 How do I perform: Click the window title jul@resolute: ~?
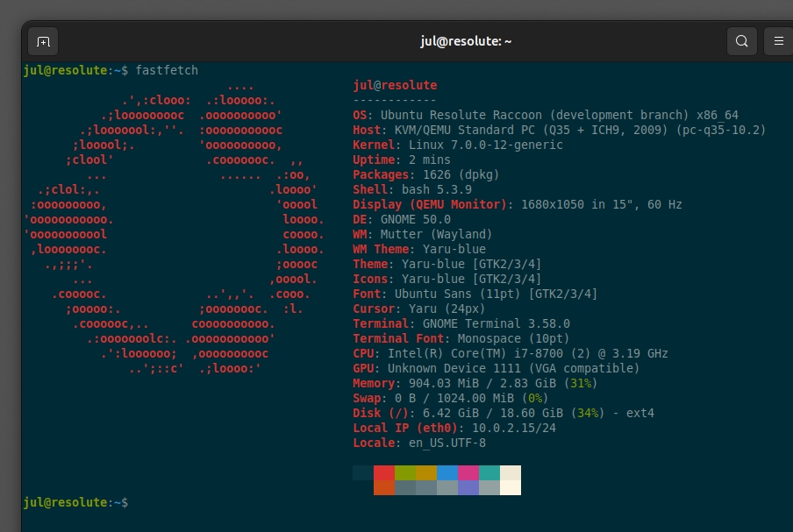(466, 41)
